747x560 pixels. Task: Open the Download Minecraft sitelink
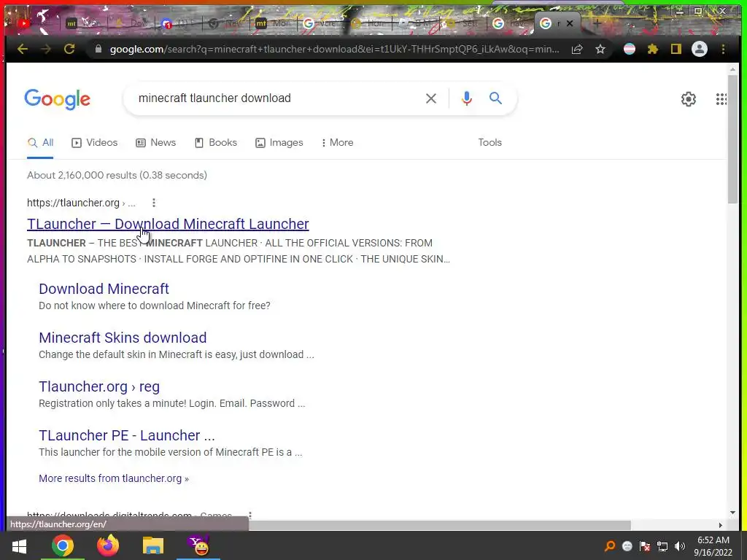(104, 289)
